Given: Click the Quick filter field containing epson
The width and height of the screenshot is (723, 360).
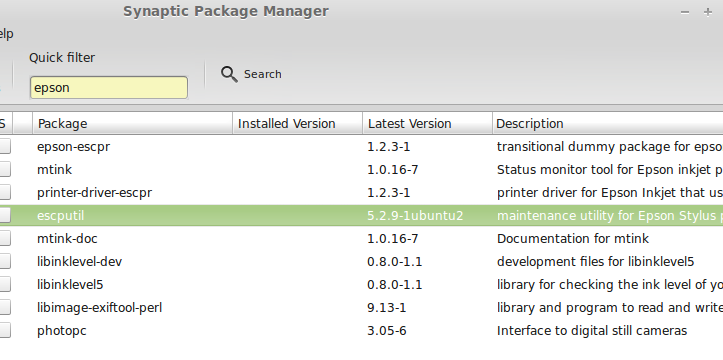Looking at the screenshot, I should pyautogui.click(x=109, y=88).
